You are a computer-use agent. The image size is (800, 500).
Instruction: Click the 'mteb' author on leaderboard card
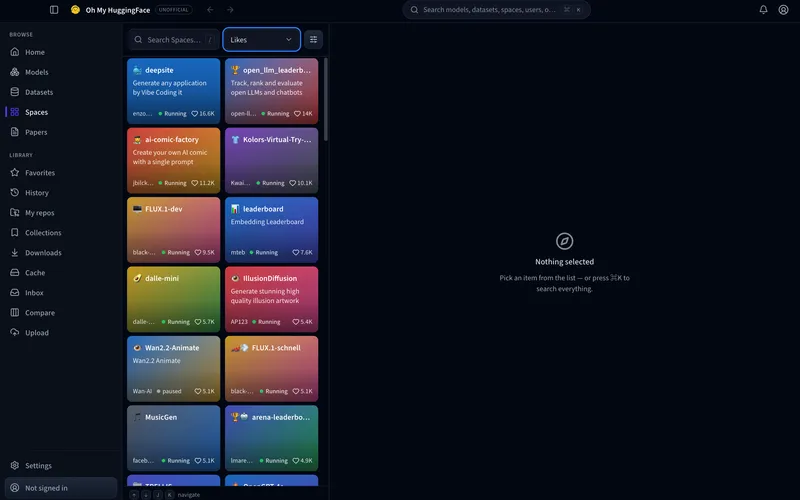238,253
